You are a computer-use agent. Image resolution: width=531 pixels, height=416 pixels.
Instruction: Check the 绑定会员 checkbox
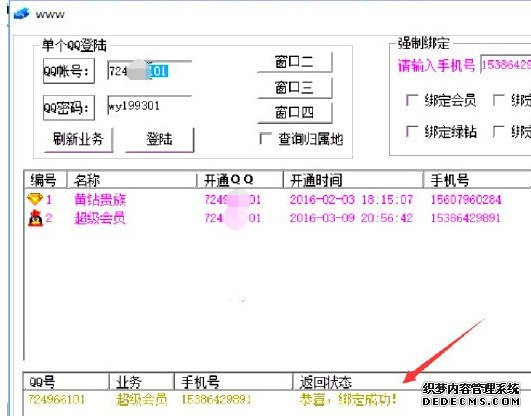click(x=411, y=100)
